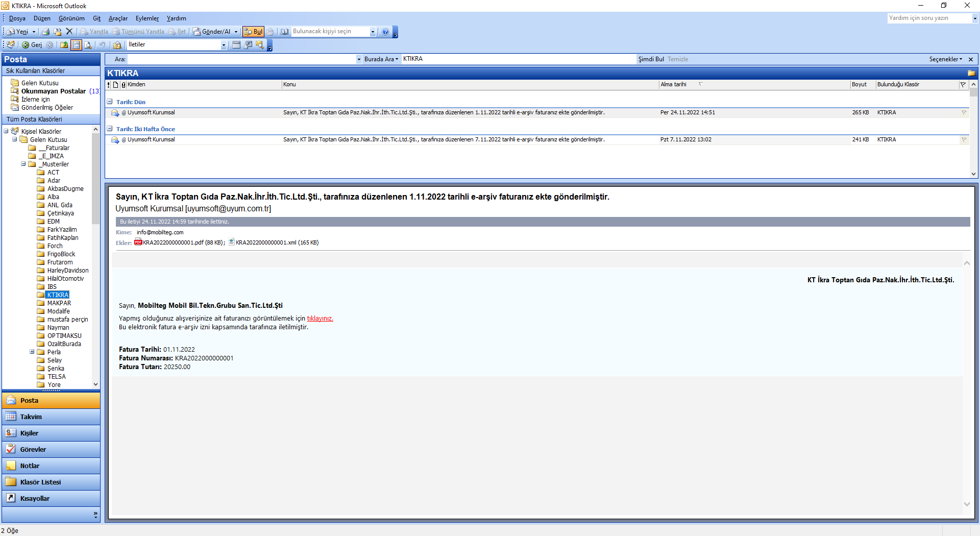Open the Araçlar menu
980x536 pixels.
118,18
